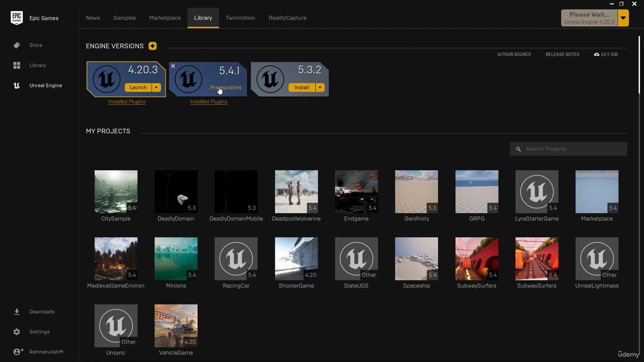Focus the Search Projects input field

coord(569,149)
